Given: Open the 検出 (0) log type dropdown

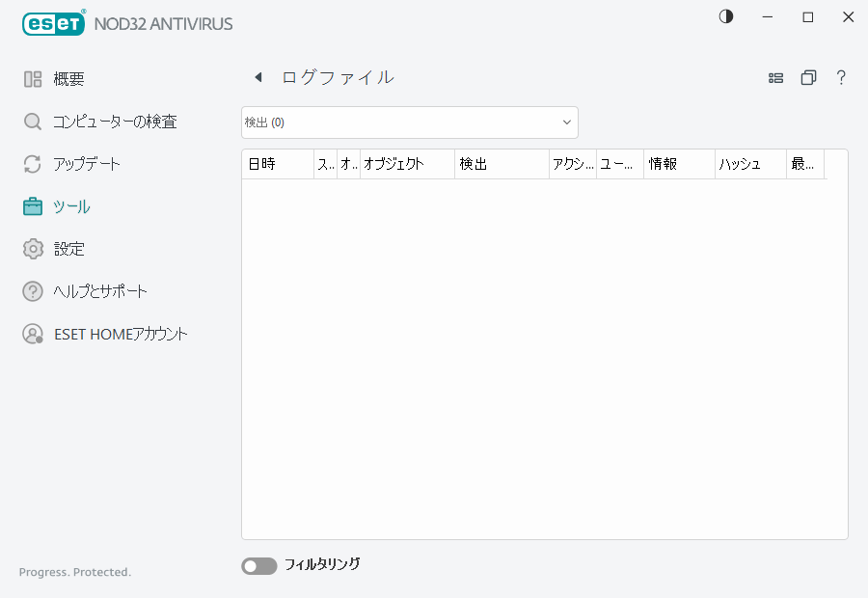Looking at the screenshot, I should click(409, 122).
